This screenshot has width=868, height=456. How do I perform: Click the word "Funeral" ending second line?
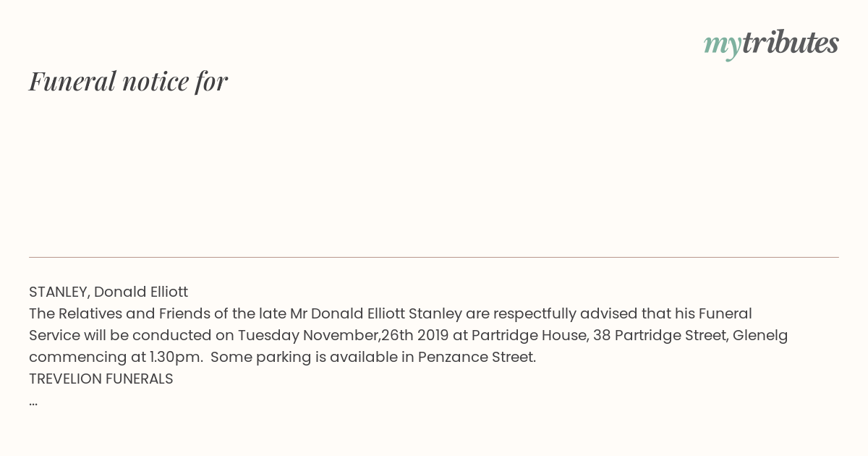726,314
